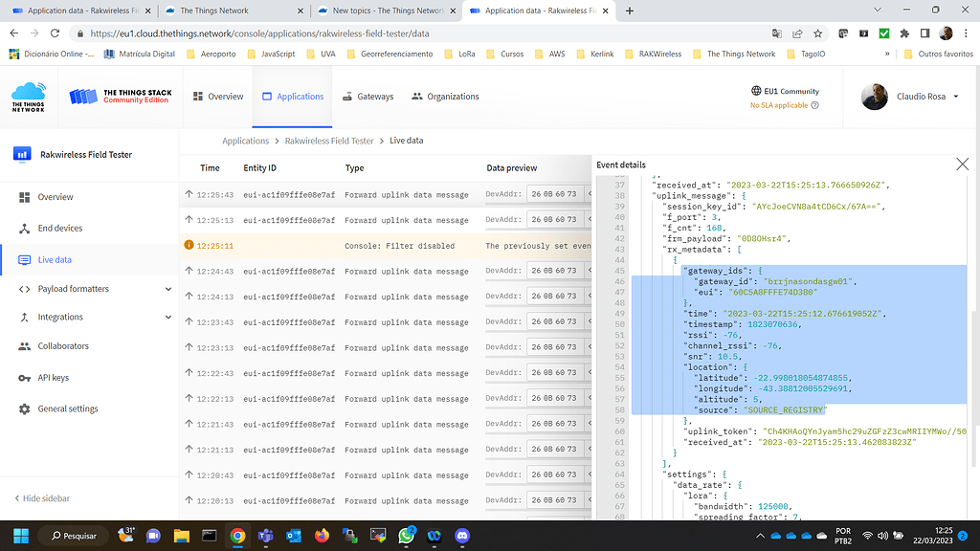Image resolution: width=980 pixels, height=551 pixels.
Task: Select the Live data sidebar entry
Action: tap(55, 259)
